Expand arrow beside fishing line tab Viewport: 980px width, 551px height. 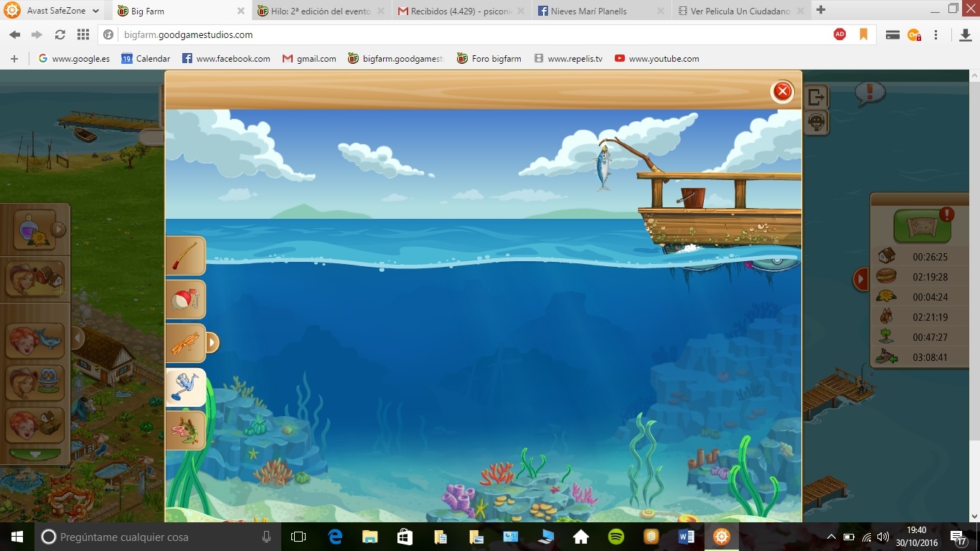(x=212, y=343)
